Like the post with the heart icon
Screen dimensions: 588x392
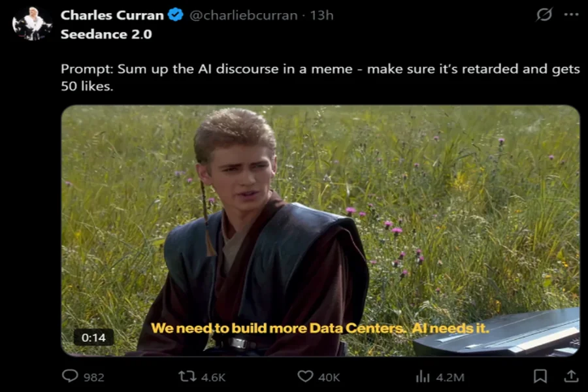(305, 376)
